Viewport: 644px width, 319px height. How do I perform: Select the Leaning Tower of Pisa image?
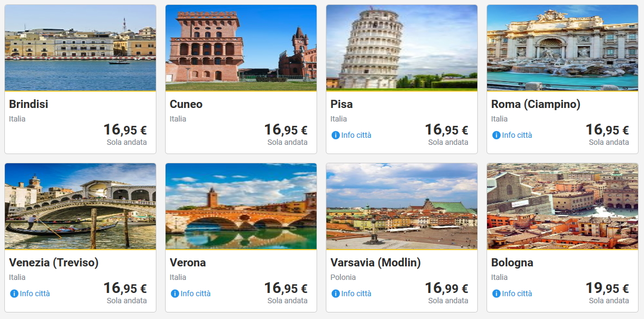click(402, 48)
